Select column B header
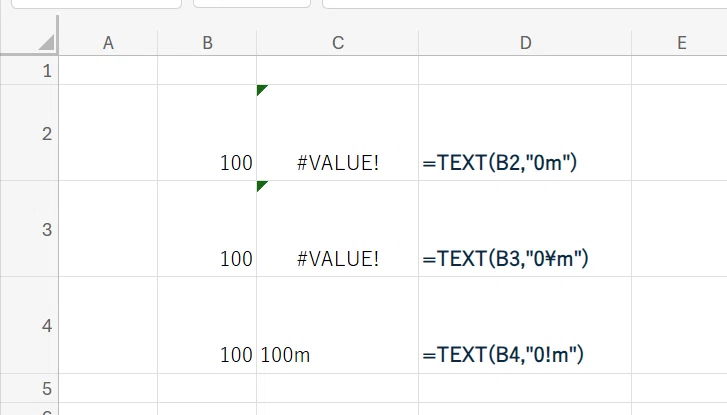The height and width of the screenshot is (415, 727). pos(207,43)
